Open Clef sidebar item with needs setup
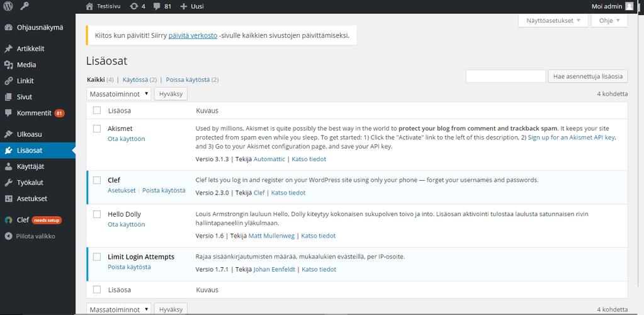 (33, 220)
